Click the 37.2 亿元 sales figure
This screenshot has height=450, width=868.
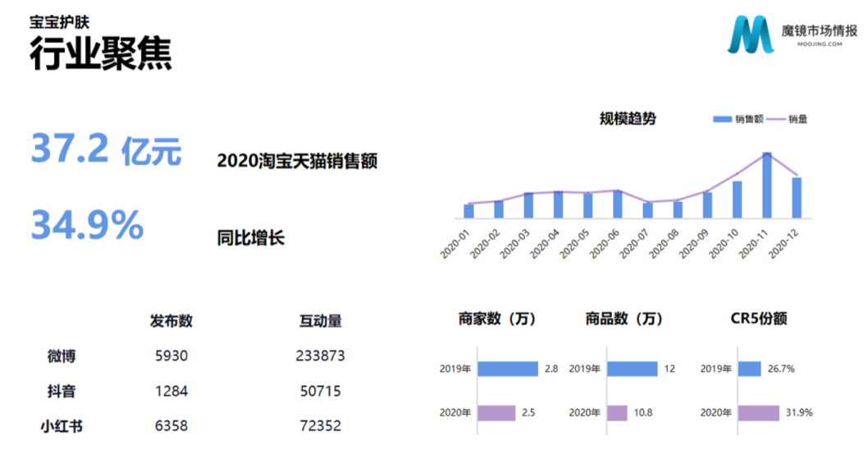coord(107,149)
